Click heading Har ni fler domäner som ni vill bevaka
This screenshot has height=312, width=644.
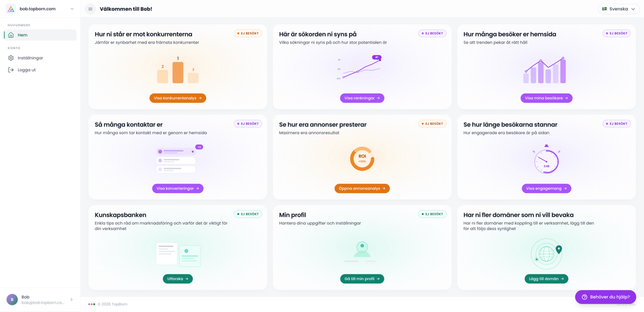point(518,215)
